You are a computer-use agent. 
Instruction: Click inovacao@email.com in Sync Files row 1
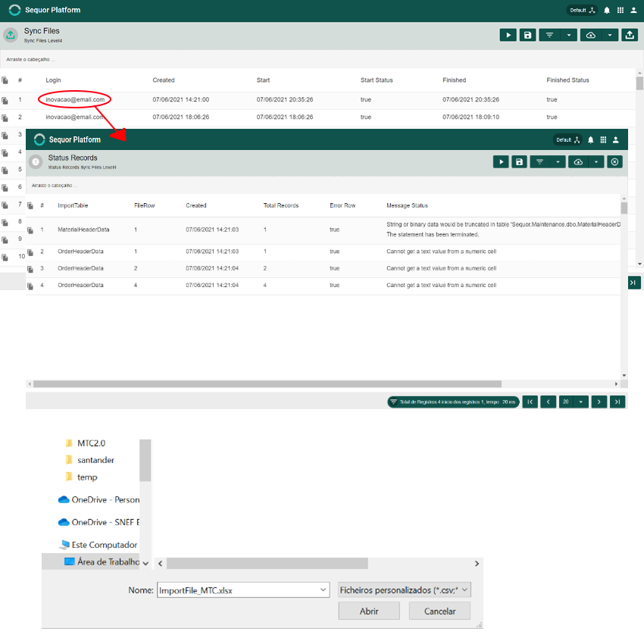(75, 99)
